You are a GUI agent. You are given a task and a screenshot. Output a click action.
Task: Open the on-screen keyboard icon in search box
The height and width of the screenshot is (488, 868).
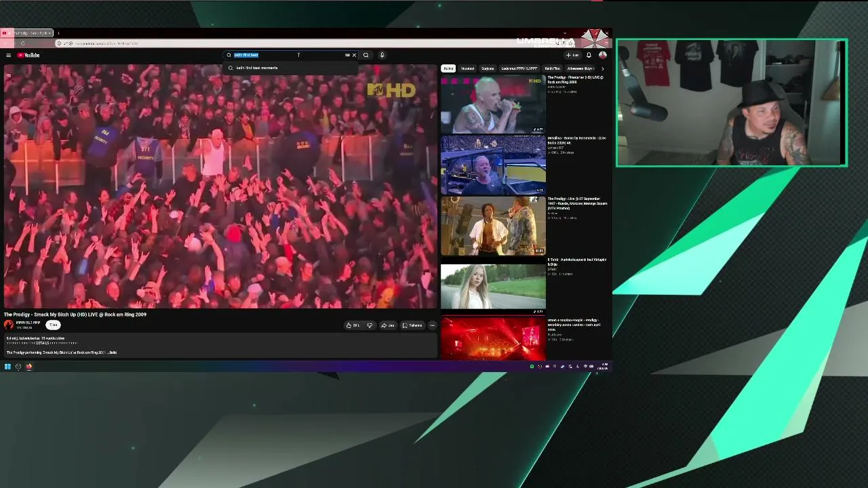(347, 55)
